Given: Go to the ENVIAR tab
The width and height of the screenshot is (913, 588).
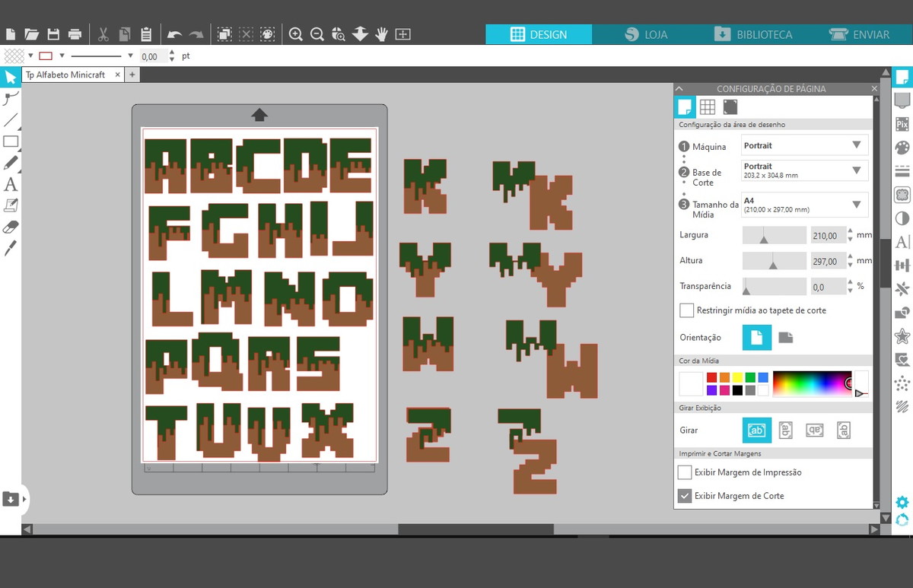Looking at the screenshot, I should pos(860,34).
